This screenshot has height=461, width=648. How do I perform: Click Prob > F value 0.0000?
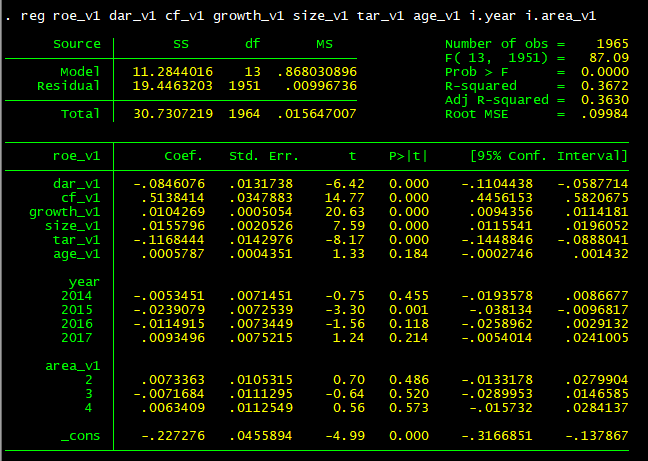[605, 72]
